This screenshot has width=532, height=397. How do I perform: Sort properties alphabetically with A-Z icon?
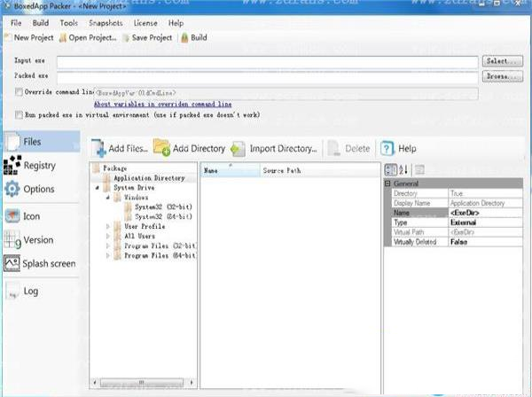click(403, 169)
